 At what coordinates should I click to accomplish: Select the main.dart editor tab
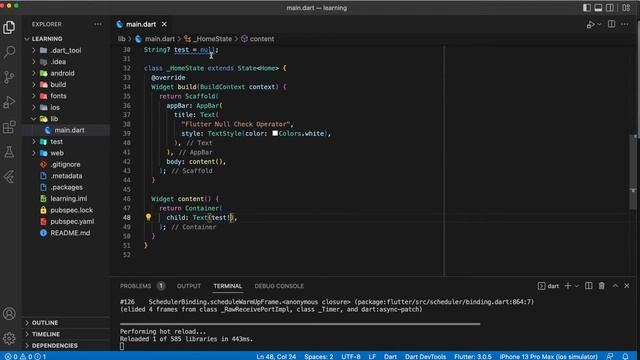coord(141,24)
